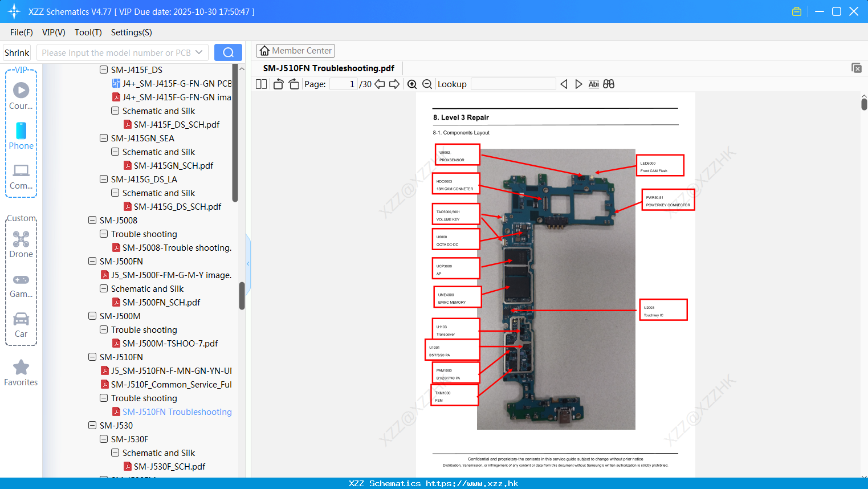The height and width of the screenshot is (489, 868).
Task: Click the tree panel vertical scrollbar
Action: (242, 295)
